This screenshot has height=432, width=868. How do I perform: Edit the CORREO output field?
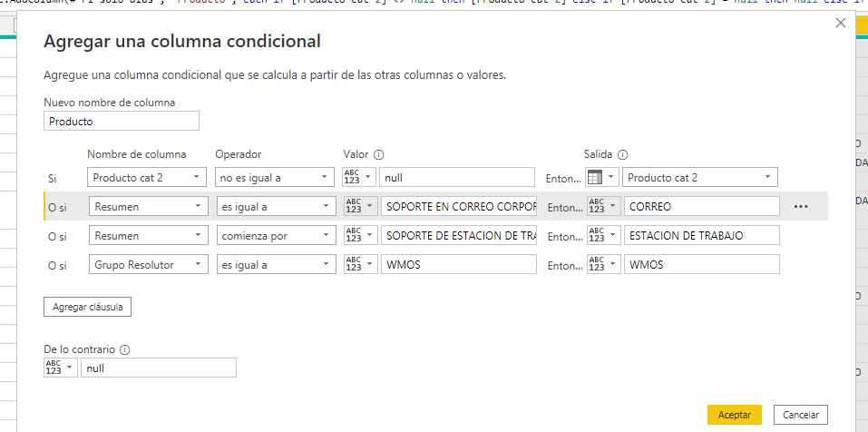pos(701,206)
